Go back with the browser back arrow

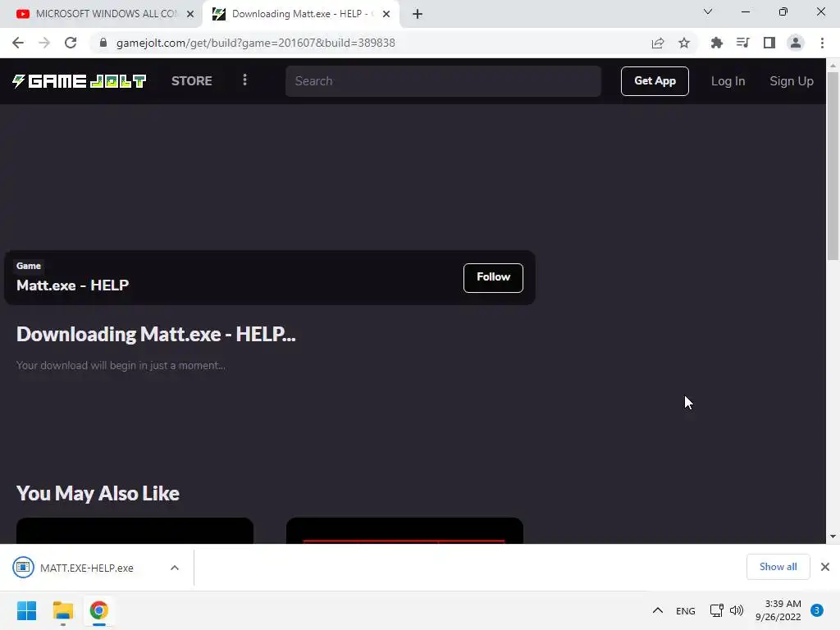click(x=18, y=43)
